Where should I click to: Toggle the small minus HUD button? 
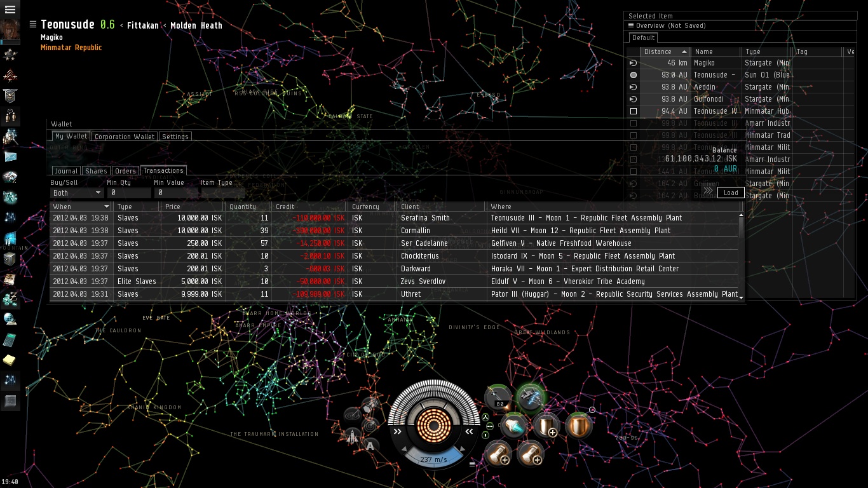[489, 426]
